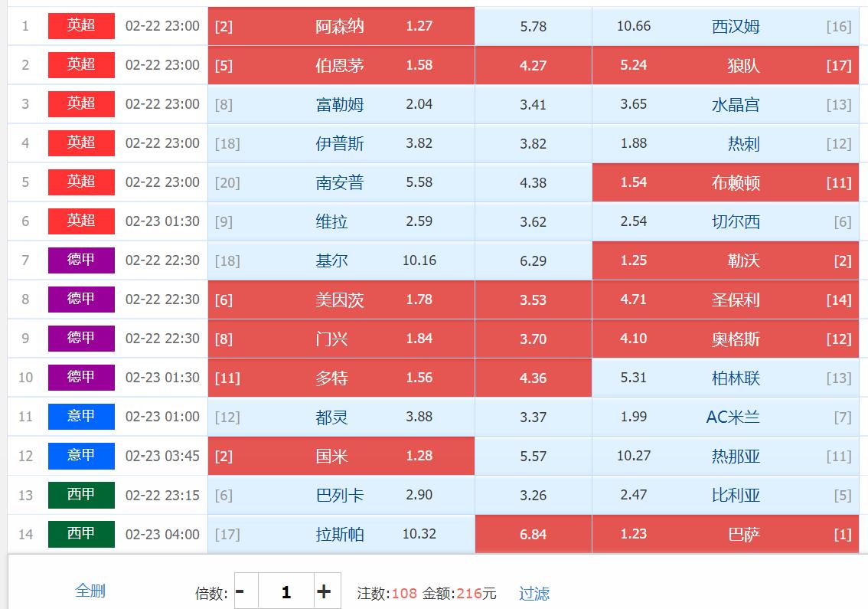Image resolution: width=868 pixels, height=609 pixels.
Task: Click match time 02-23 01:00
Action: (x=162, y=417)
